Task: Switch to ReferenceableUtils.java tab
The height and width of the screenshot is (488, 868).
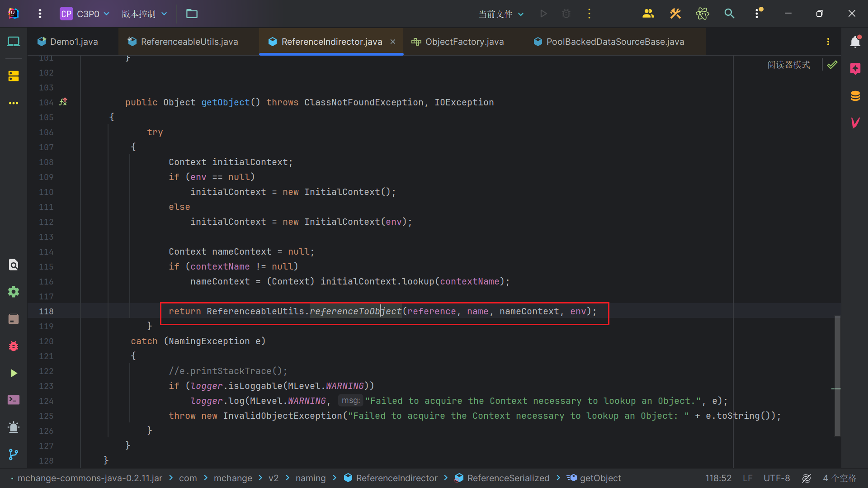Action: 183,42
